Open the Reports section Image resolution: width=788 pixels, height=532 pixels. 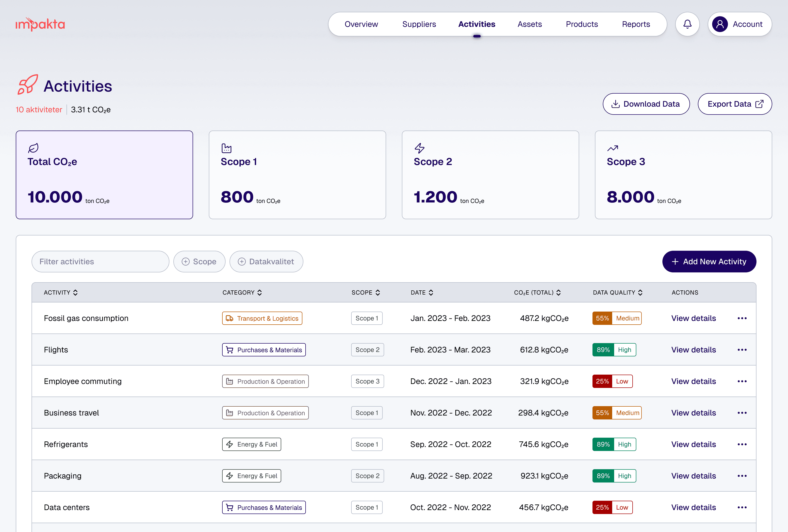point(636,24)
